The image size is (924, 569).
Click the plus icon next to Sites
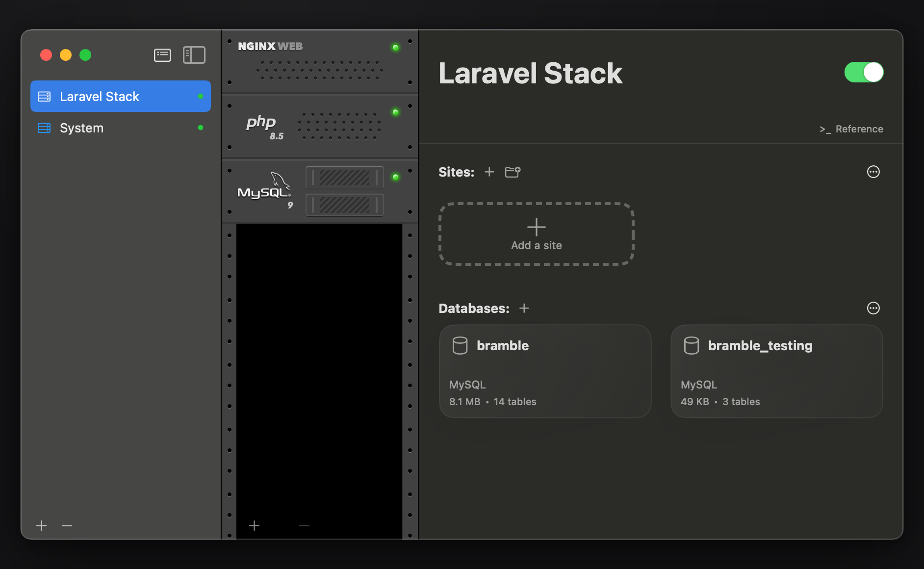coord(489,172)
